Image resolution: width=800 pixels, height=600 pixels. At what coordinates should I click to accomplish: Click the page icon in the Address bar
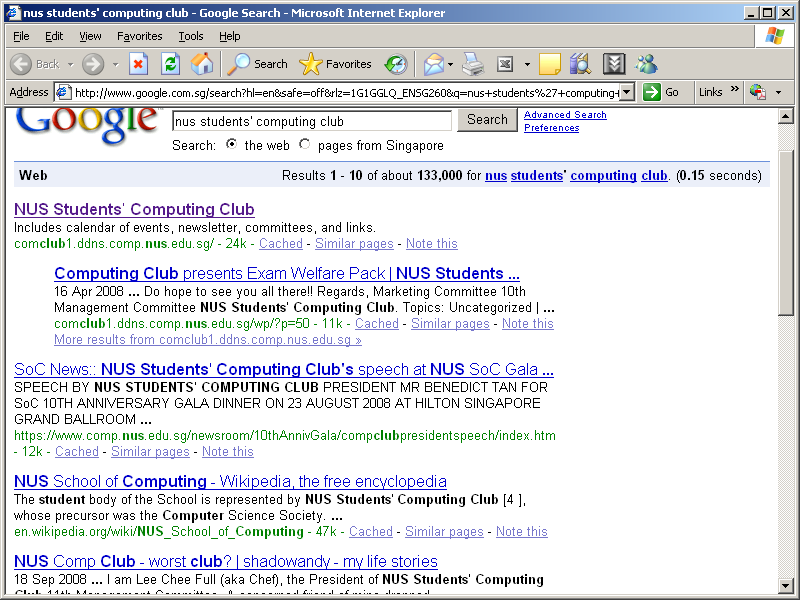pyautogui.click(x=63, y=92)
